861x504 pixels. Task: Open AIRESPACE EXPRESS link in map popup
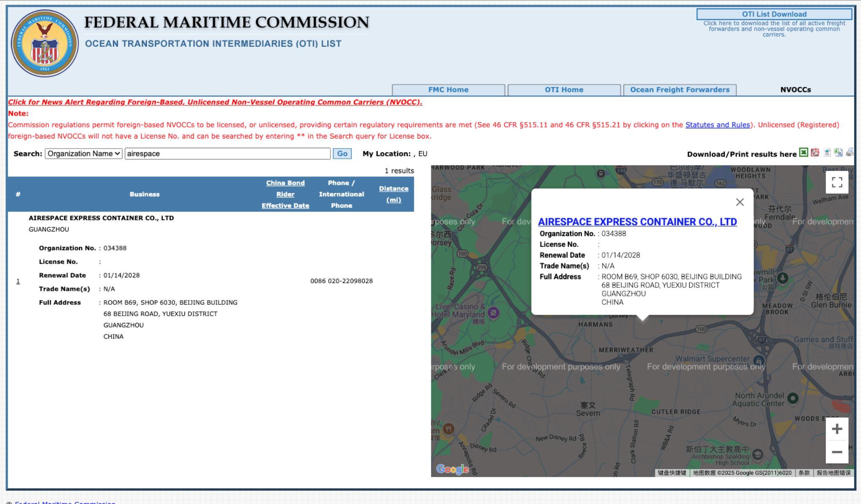(x=637, y=222)
